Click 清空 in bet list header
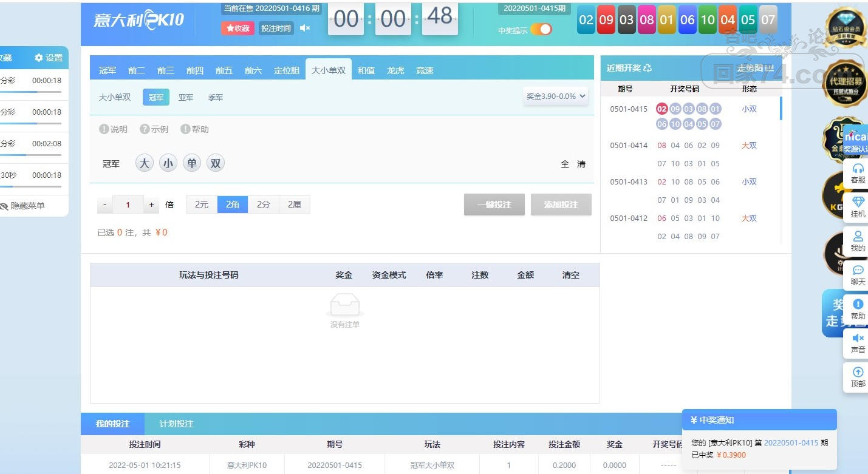Image resolution: width=868 pixels, height=474 pixels. (x=571, y=275)
